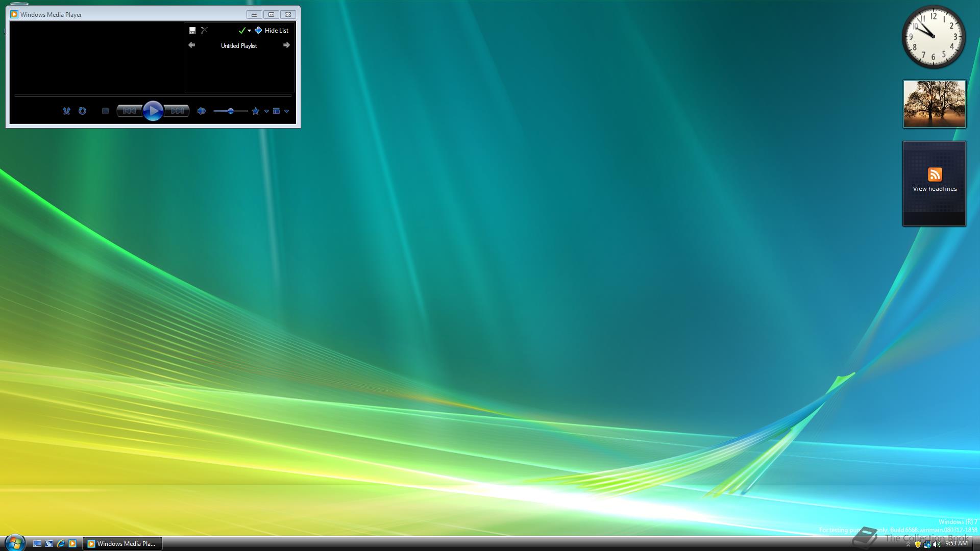The image size is (980, 551).
Task: Click the media player seek bar
Action: coord(153,95)
